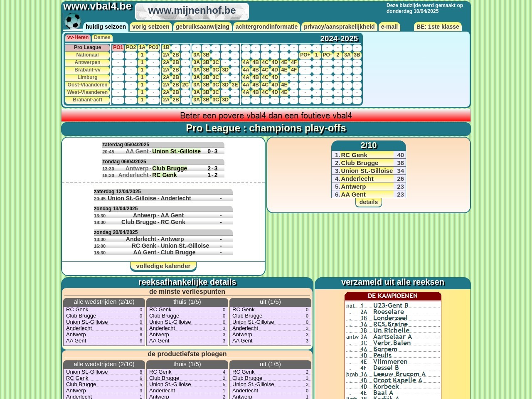Open the volledige kalender button

point(163,266)
